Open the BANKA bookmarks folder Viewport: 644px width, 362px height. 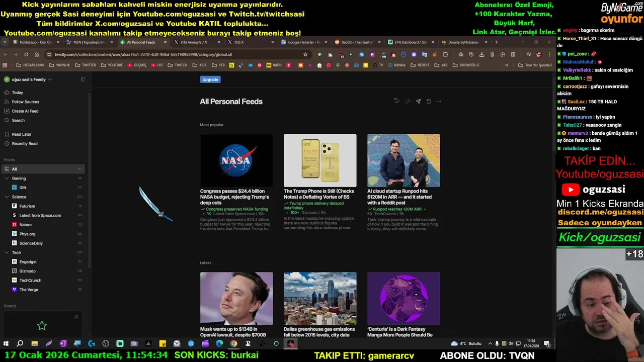pyautogui.click(x=396, y=65)
